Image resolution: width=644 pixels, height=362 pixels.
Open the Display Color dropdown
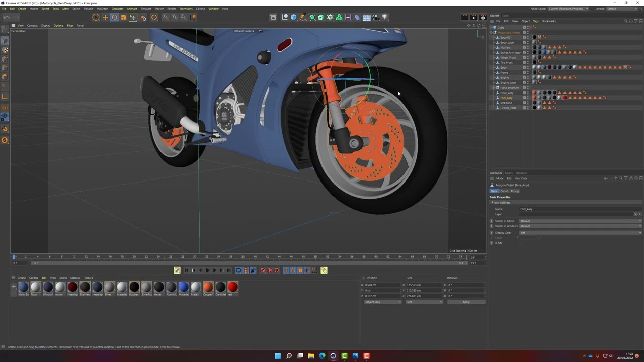(580, 233)
